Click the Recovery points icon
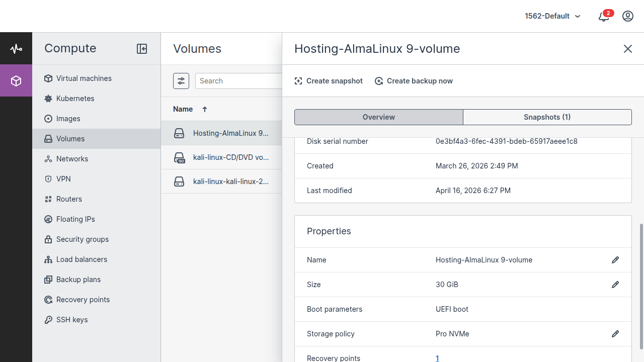 (x=48, y=300)
